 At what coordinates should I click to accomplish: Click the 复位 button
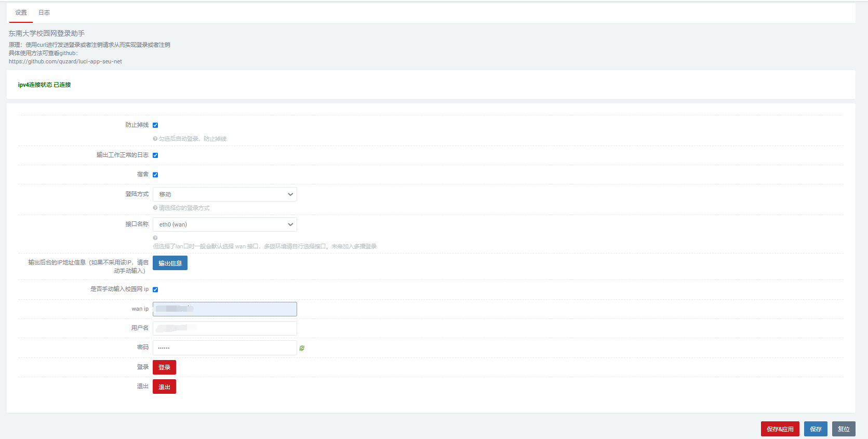(844, 429)
